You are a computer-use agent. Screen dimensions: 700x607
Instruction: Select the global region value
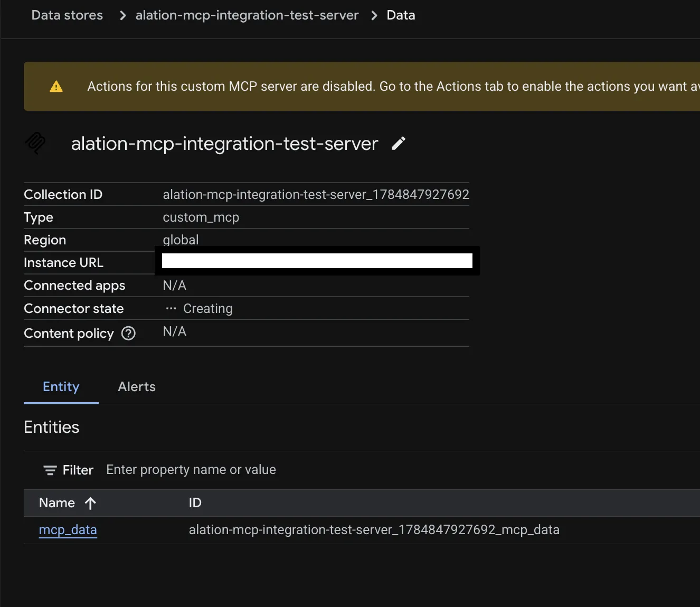[181, 240]
